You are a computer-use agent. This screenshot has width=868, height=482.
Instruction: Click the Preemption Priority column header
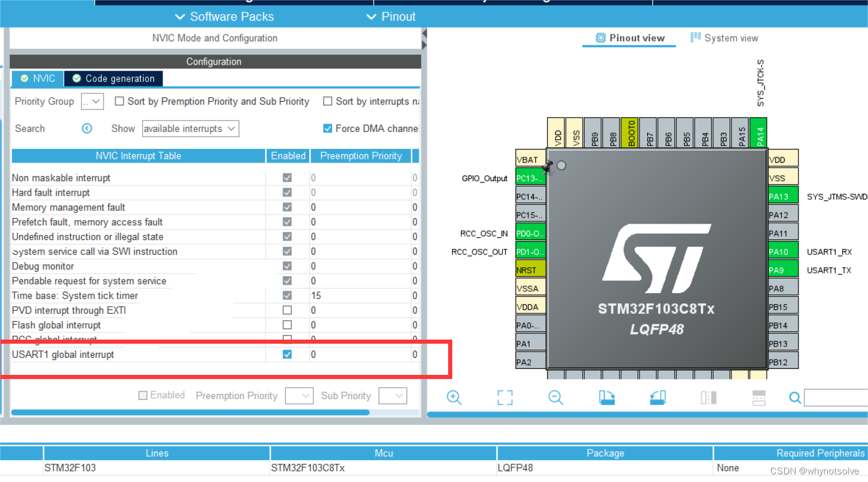361,156
